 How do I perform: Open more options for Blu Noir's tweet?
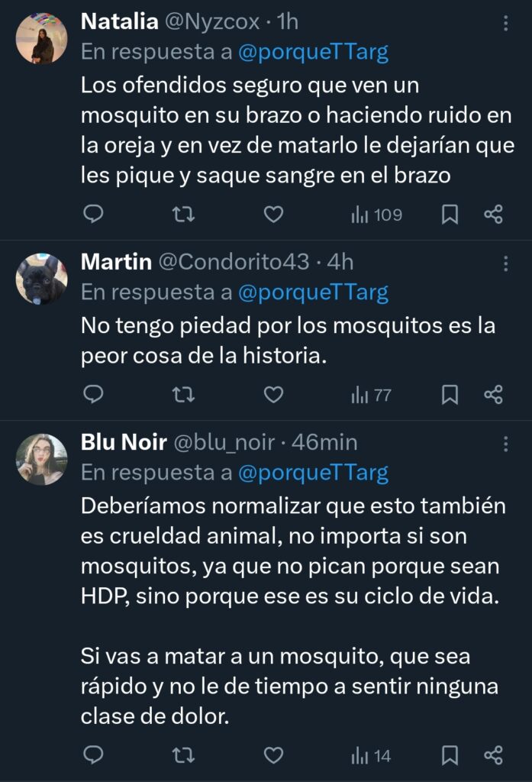[505, 444]
